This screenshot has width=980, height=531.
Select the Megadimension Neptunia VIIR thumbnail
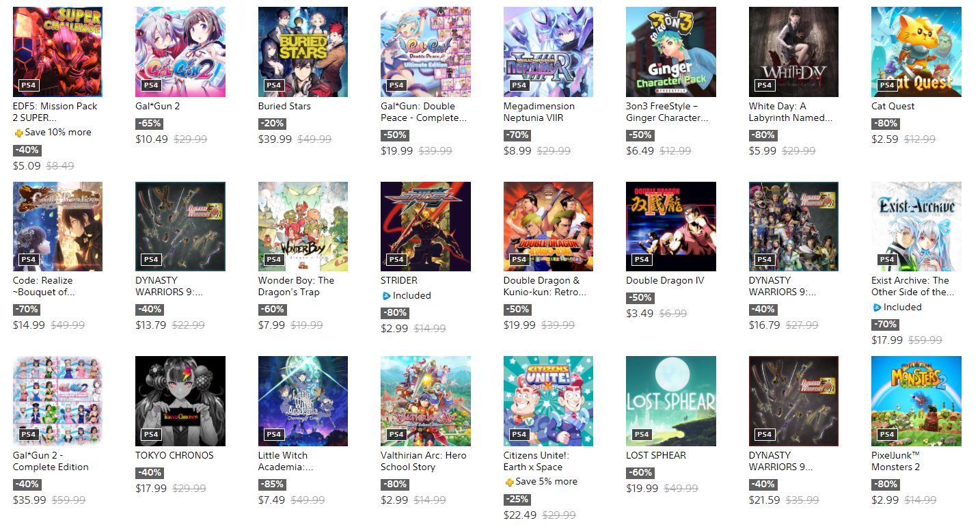click(548, 52)
